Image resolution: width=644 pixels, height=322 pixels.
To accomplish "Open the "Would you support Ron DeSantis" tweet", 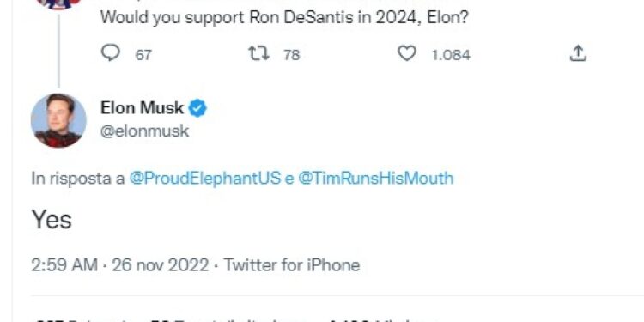I will click(284, 18).
